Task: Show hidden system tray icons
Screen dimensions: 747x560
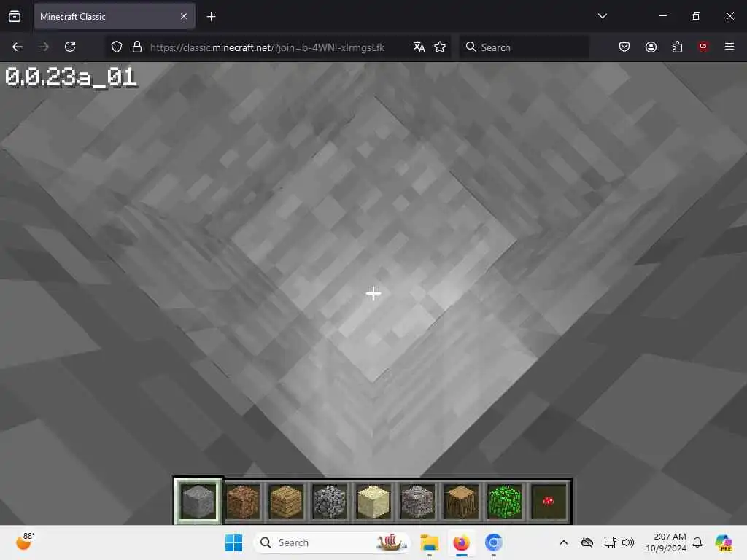Action: click(x=564, y=542)
